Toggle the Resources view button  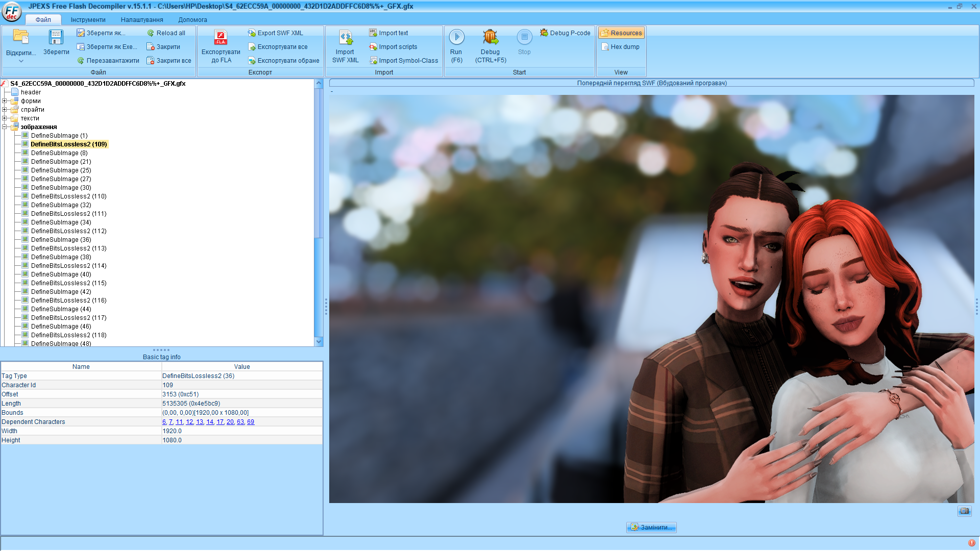coord(621,33)
